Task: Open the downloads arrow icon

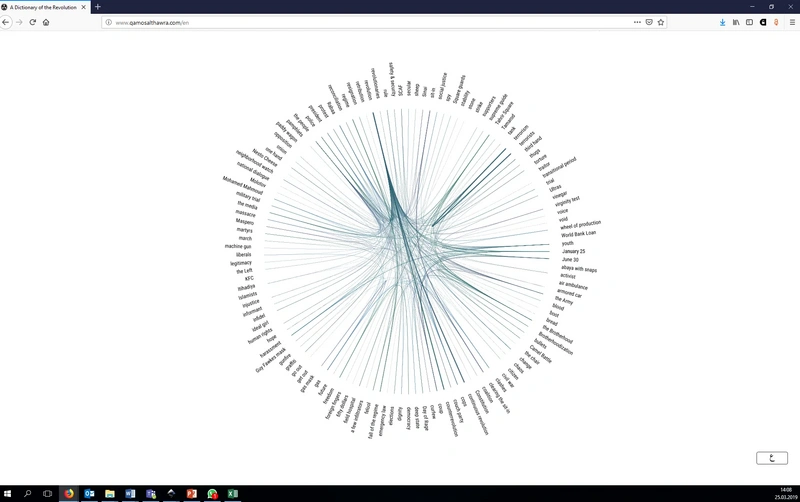Action: 722,22
